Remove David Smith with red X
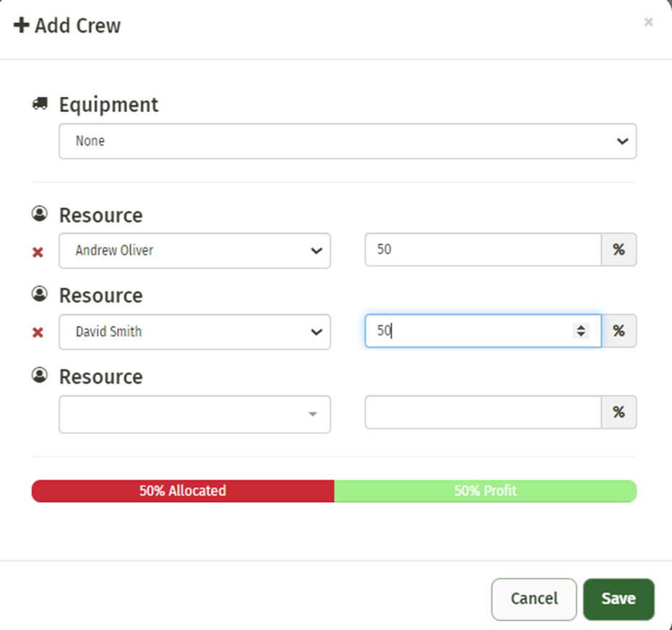Image resolution: width=672 pixels, height=630 pixels. tap(38, 332)
